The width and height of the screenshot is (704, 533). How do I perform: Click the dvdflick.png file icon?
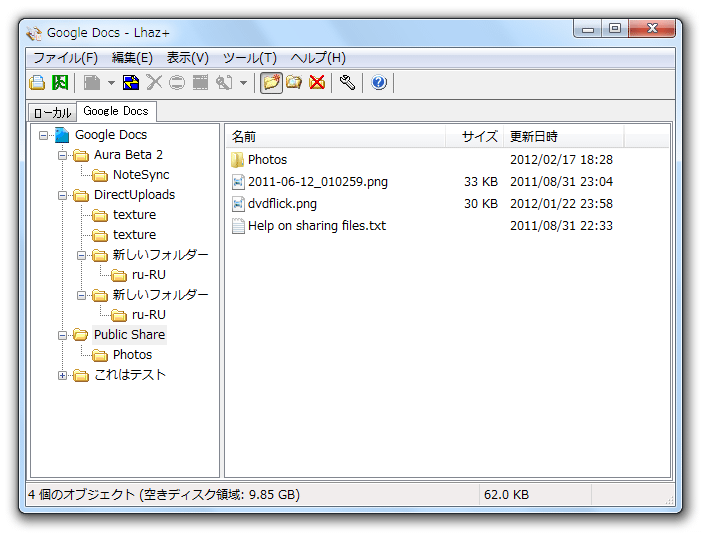coord(238,204)
